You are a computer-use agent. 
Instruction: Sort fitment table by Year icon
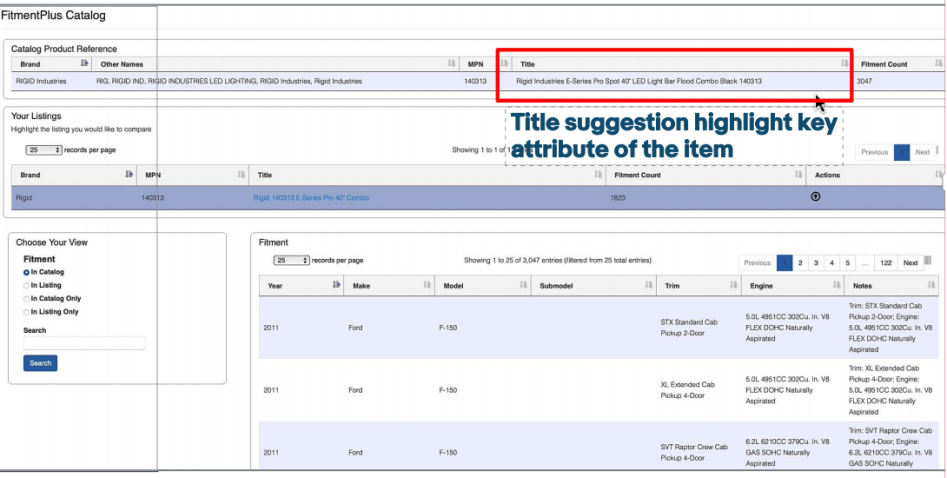coord(336,285)
